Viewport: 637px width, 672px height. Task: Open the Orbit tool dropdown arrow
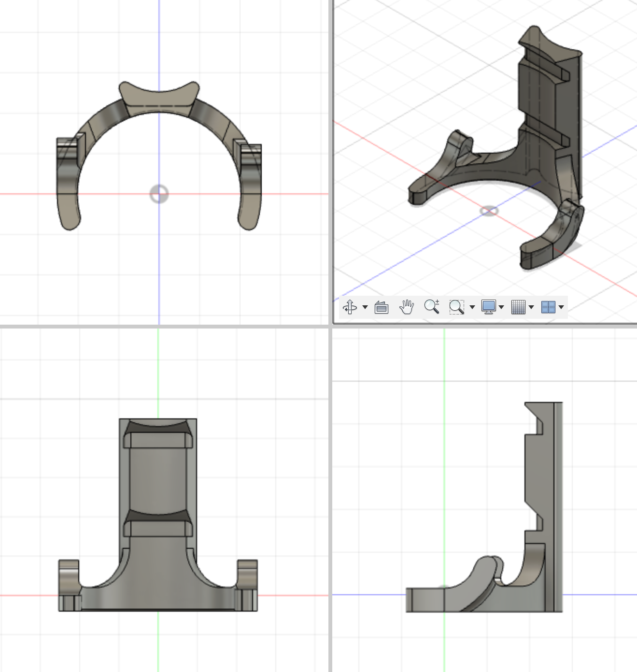(365, 307)
